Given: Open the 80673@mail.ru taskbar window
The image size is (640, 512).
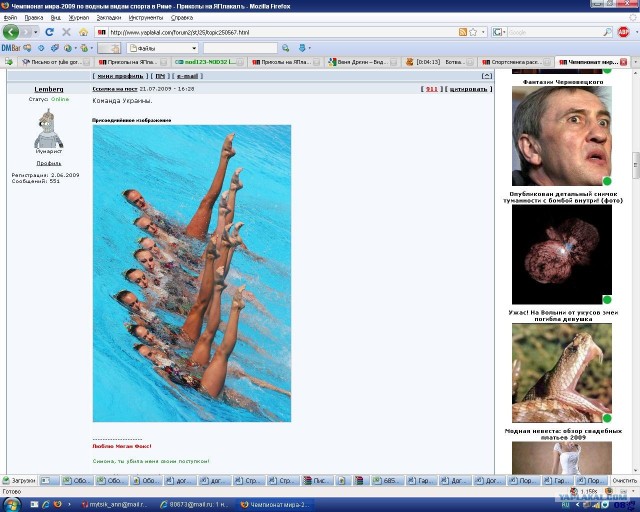Looking at the screenshot, I should 194,505.
